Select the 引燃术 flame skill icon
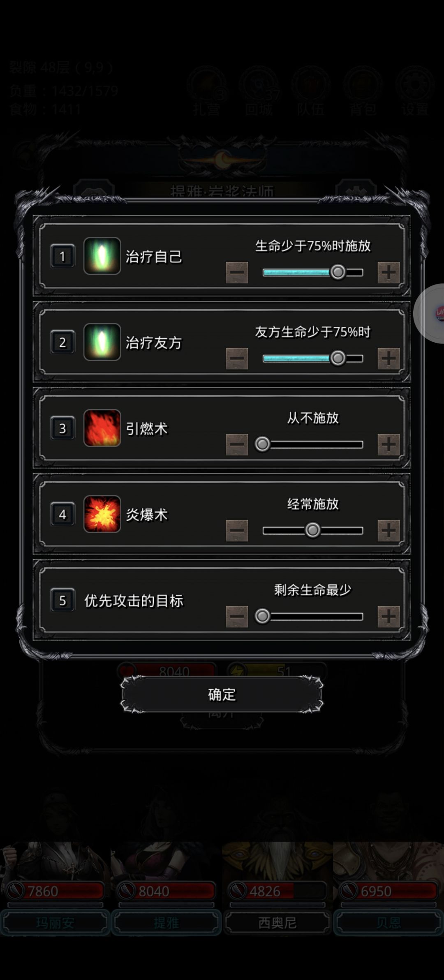Viewport: 444px width, 980px height. point(102,428)
